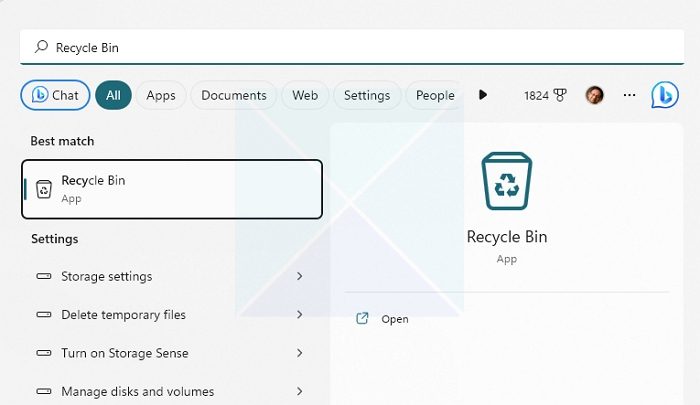
Task: Click the Recycle Bin title in preview
Action: point(507,237)
